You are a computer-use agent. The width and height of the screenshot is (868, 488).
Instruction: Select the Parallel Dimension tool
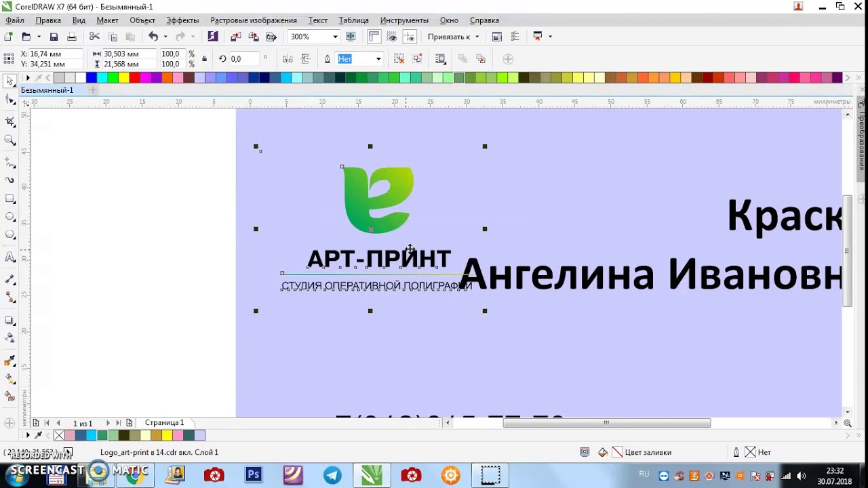(x=10, y=279)
